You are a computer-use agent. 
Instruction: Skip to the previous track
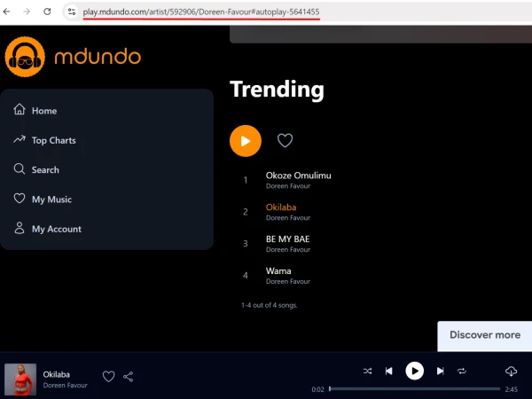[389, 372]
